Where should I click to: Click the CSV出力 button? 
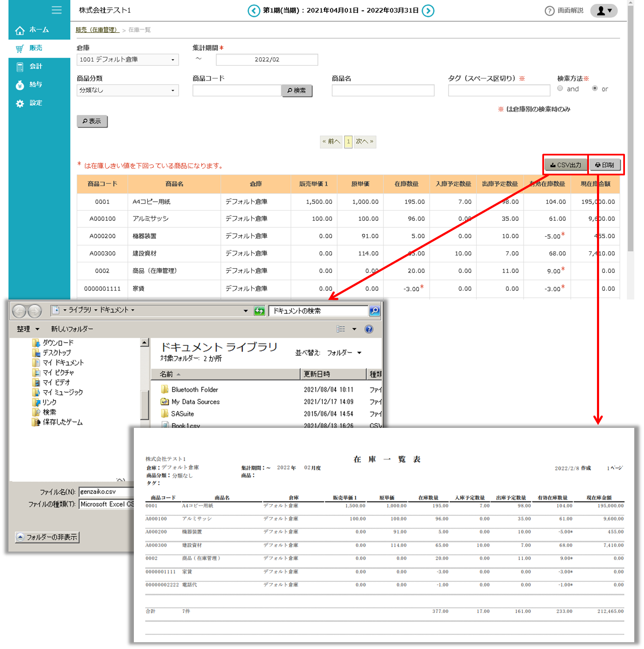pos(566,165)
